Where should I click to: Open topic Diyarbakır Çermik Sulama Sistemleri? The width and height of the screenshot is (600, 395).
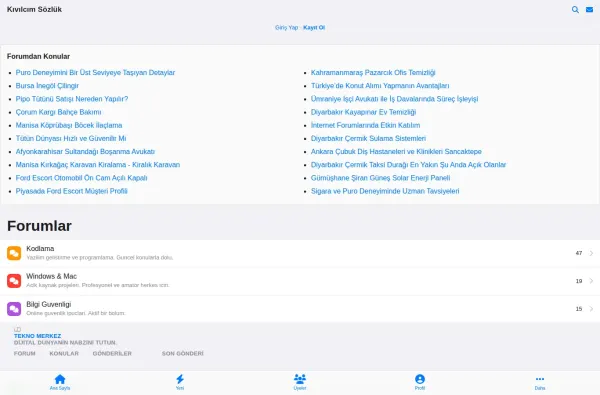[368, 139]
